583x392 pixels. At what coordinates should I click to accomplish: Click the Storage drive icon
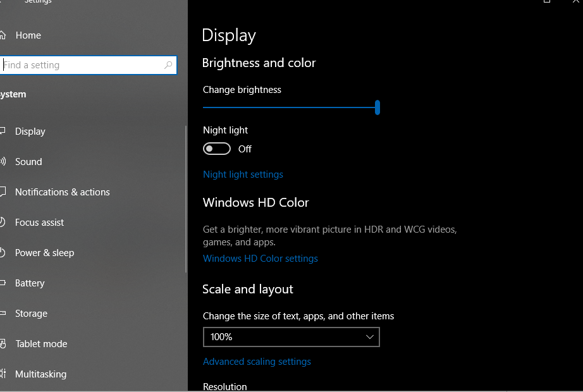click(x=3, y=313)
